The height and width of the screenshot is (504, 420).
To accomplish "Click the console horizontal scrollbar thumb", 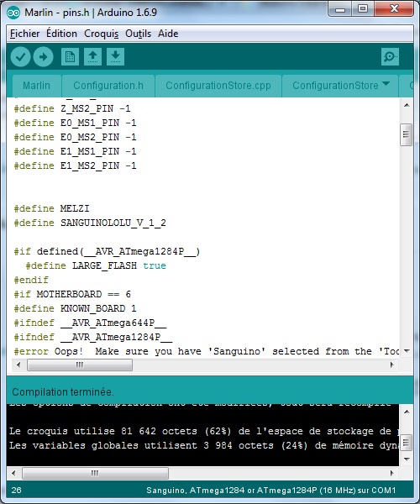I will [x=95, y=473].
